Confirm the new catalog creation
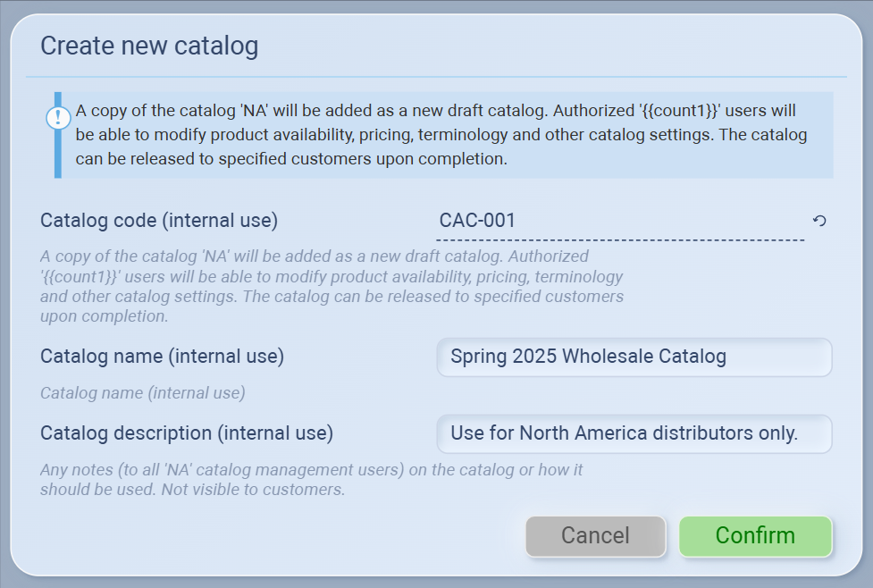This screenshot has height=588, width=873. click(755, 536)
